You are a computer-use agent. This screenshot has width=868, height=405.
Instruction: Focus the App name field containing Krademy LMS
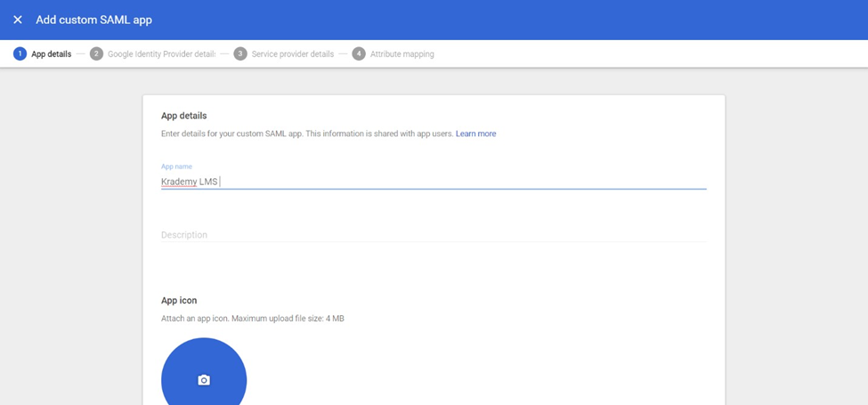click(x=434, y=182)
